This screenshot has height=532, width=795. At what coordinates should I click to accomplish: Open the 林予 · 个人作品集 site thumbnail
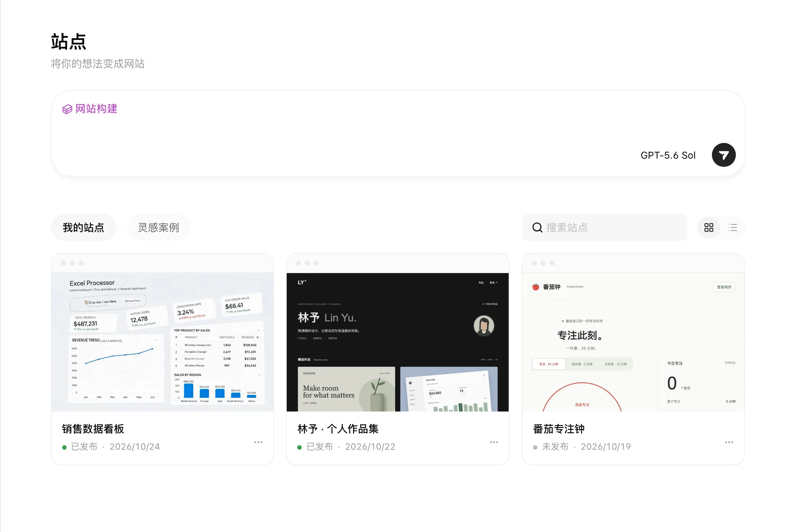(397, 342)
